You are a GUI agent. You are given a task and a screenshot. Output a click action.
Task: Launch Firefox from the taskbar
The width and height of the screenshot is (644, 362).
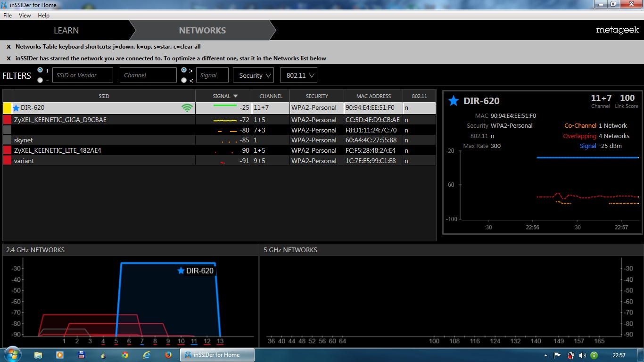[168, 355]
